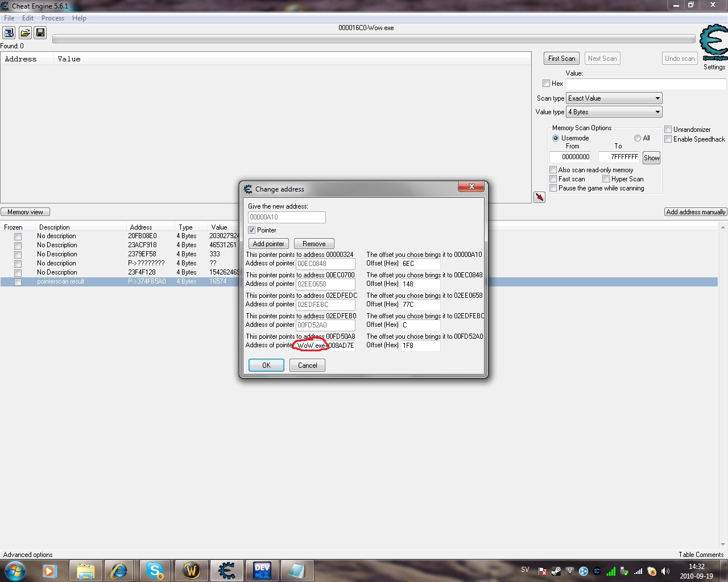Activate the Cheat Engine taskbar icon
Screen dimensions: 728x582
(226, 571)
